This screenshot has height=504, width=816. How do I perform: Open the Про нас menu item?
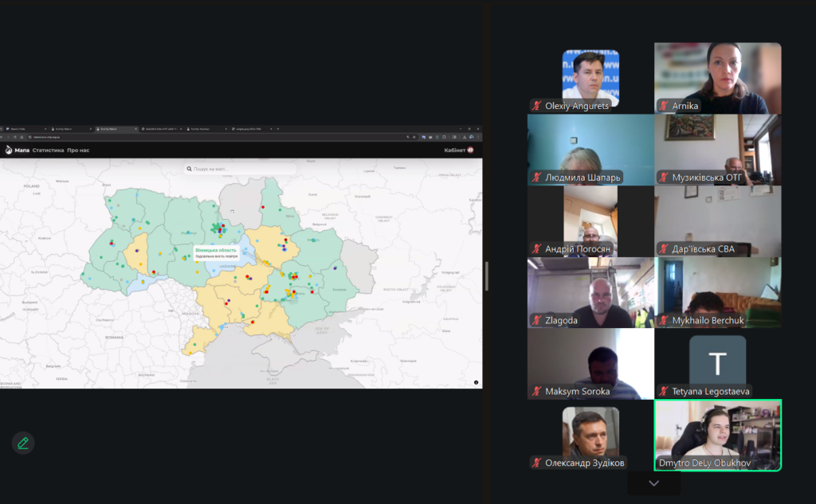78,150
